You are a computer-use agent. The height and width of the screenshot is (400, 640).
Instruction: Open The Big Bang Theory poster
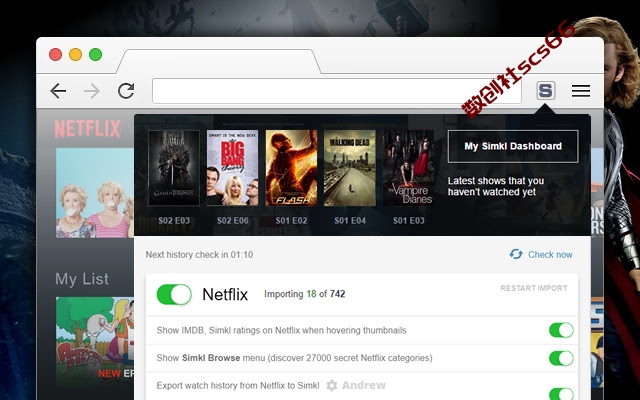pos(232,168)
